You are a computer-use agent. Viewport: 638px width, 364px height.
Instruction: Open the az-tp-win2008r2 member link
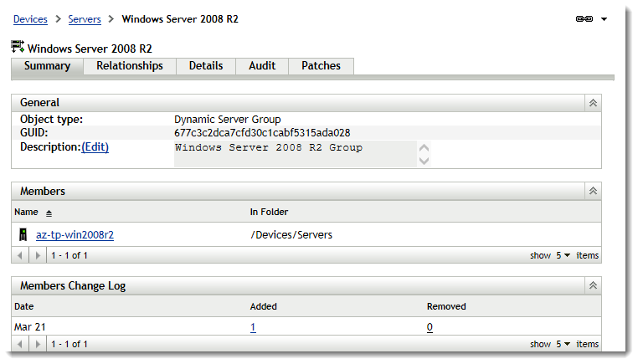(x=75, y=235)
